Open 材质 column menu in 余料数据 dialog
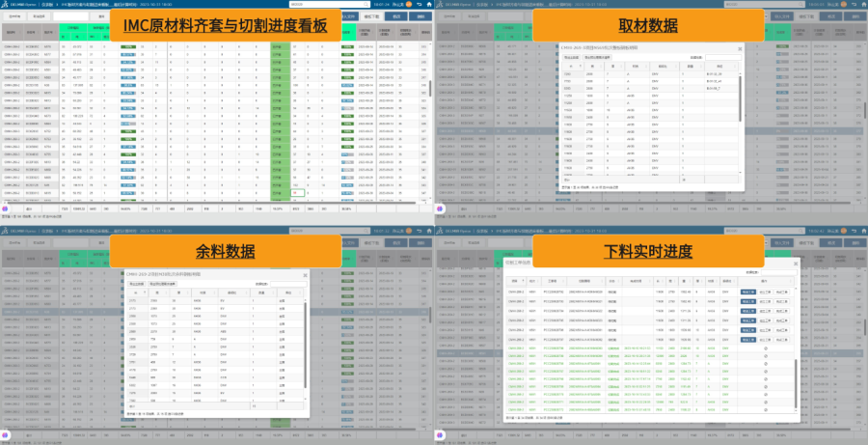 tap(212, 292)
